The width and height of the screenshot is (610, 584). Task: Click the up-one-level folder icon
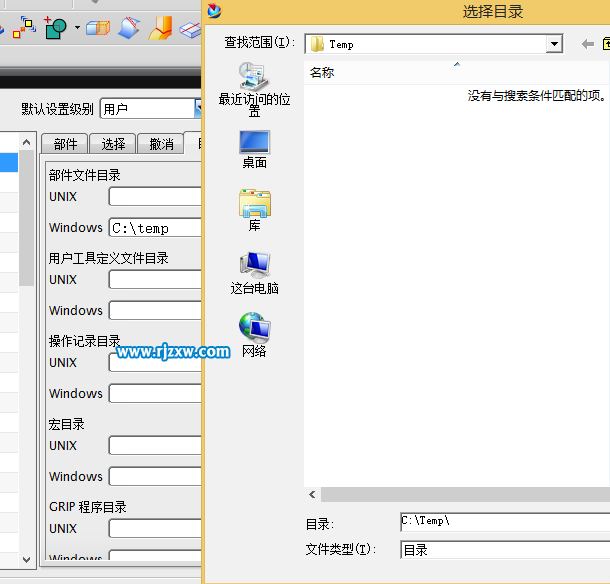(606, 44)
